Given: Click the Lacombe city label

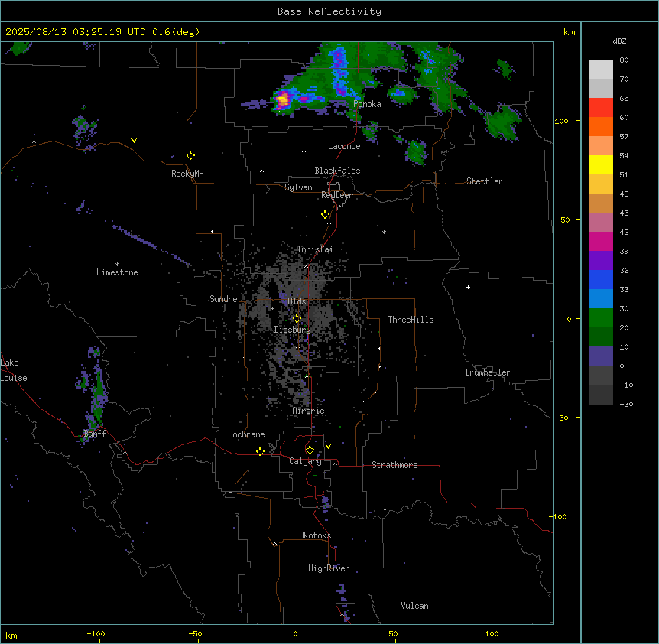Looking at the screenshot, I should 344,146.
